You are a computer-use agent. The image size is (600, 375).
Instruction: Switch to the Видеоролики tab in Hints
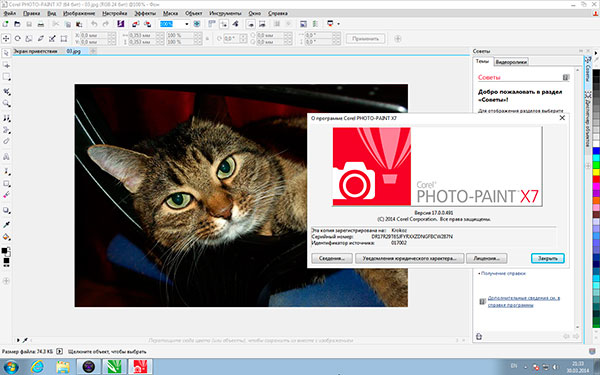coord(511,62)
